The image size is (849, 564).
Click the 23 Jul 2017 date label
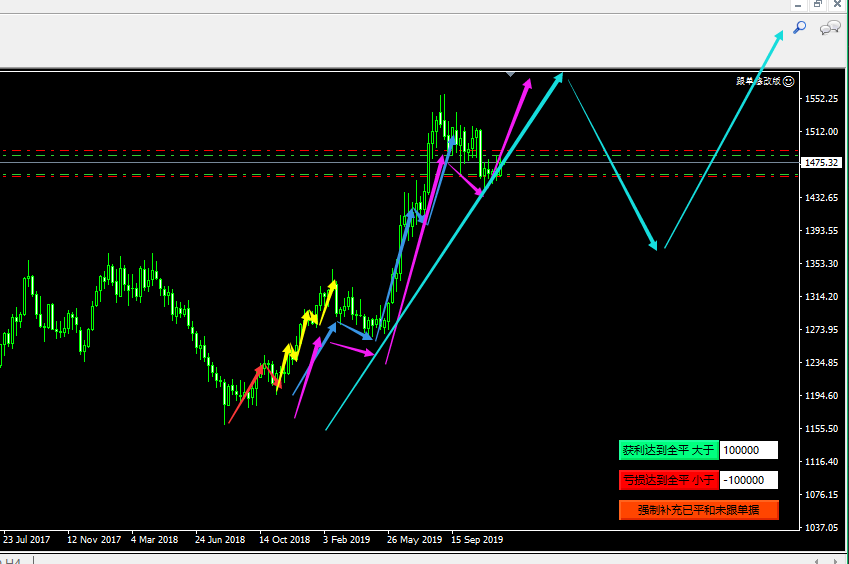pos(26,540)
